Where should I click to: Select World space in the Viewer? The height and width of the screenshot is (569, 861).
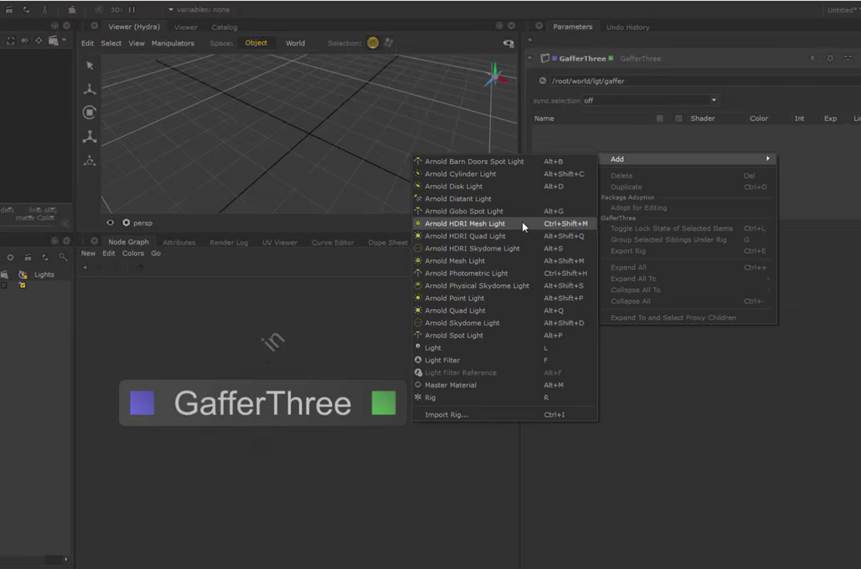295,43
